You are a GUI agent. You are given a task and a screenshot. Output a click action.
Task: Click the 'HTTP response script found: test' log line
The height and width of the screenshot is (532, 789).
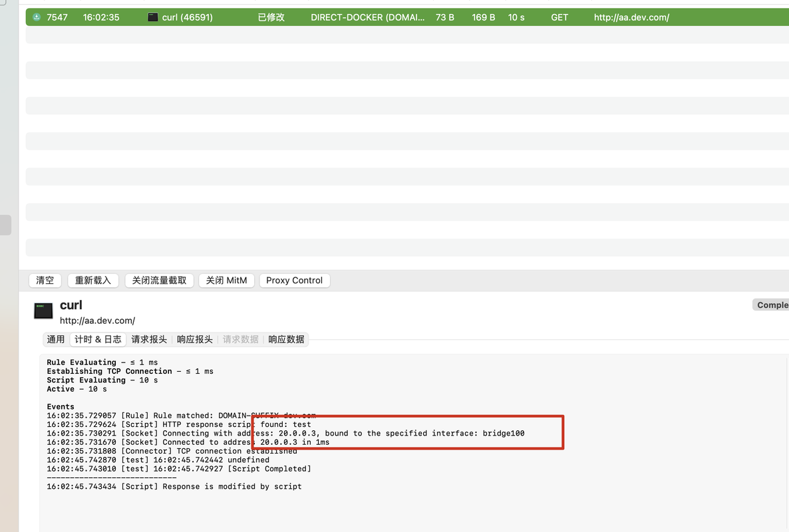179,425
